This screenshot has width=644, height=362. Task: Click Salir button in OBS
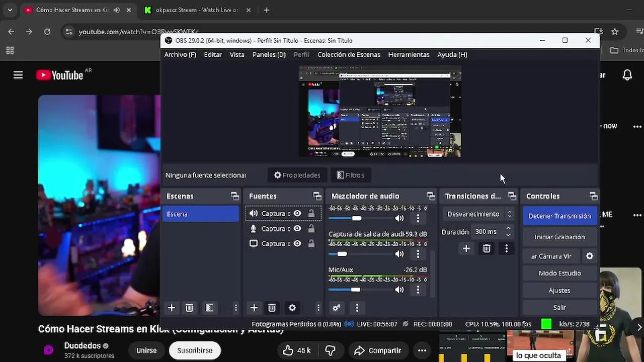point(559,307)
